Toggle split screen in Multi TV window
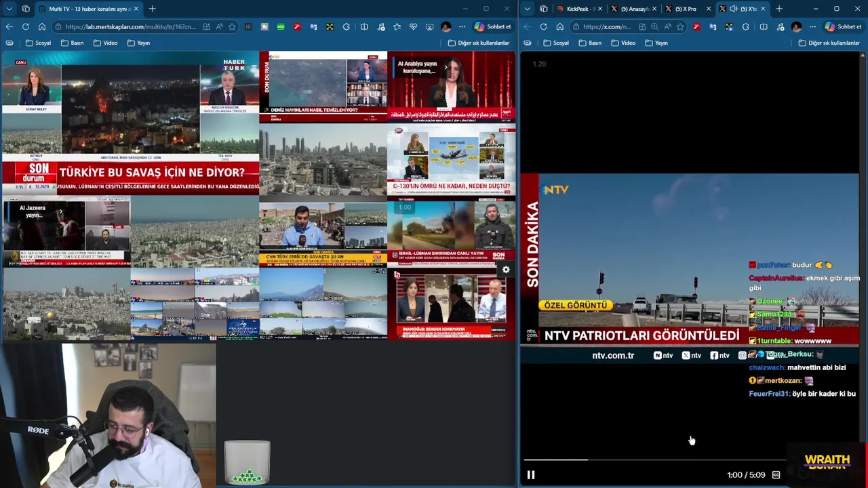 pos(364,26)
